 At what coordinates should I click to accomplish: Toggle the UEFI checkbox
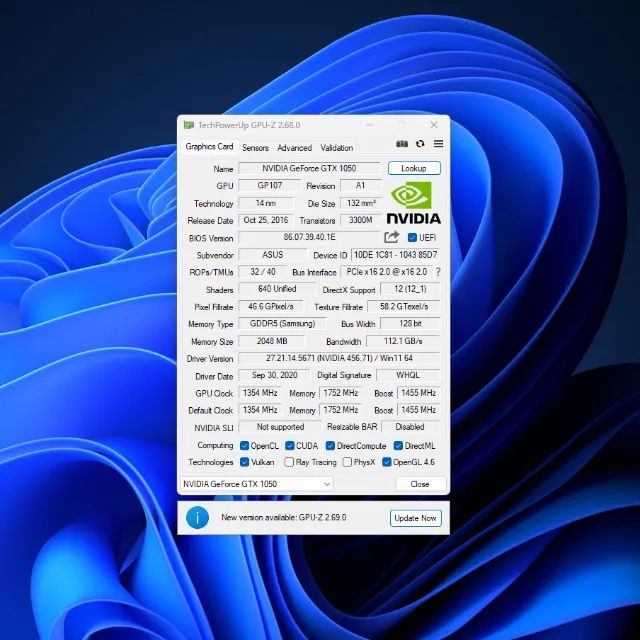[x=412, y=238]
